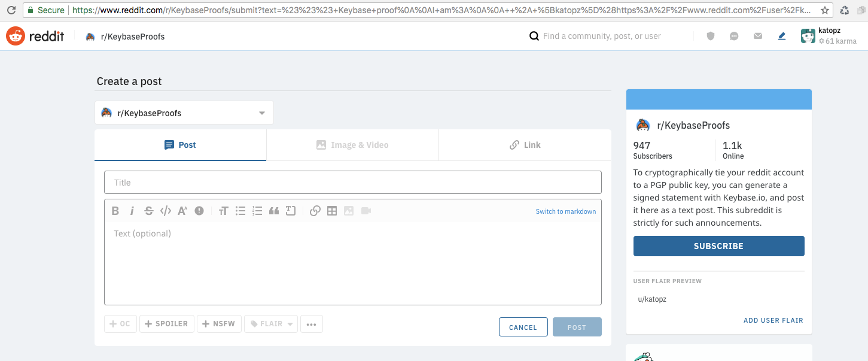
Task: Click into the Title field
Action: (353, 183)
